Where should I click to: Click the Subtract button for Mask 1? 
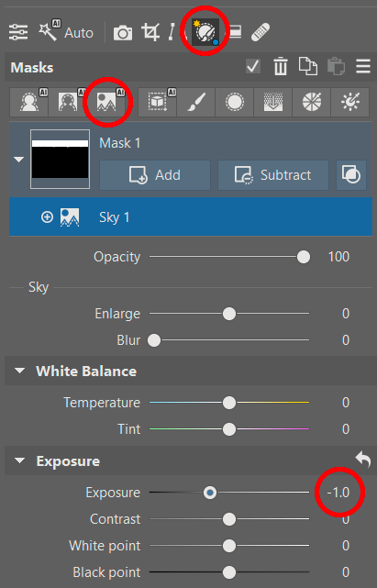point(273,175)
